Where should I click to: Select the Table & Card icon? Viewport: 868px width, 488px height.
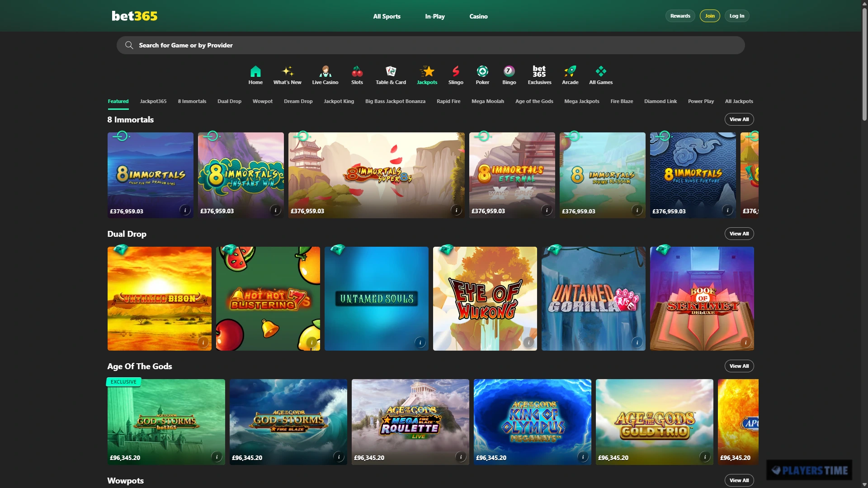391,71
